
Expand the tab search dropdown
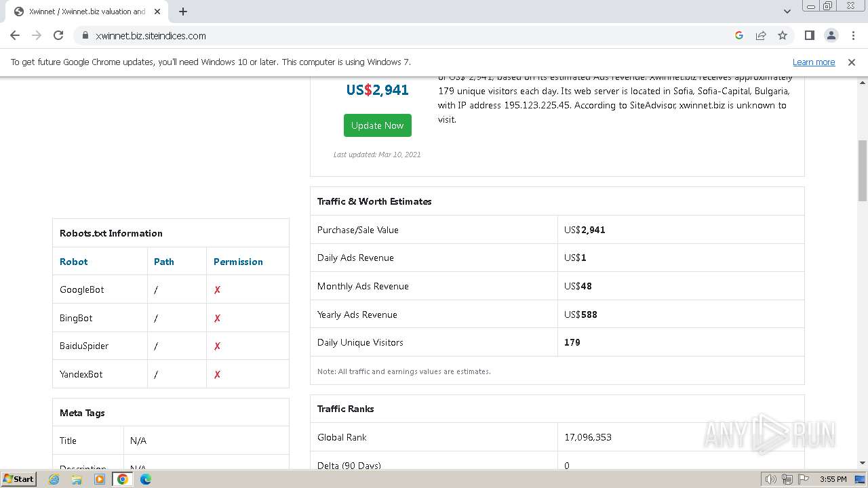click(x=787, y=12)
